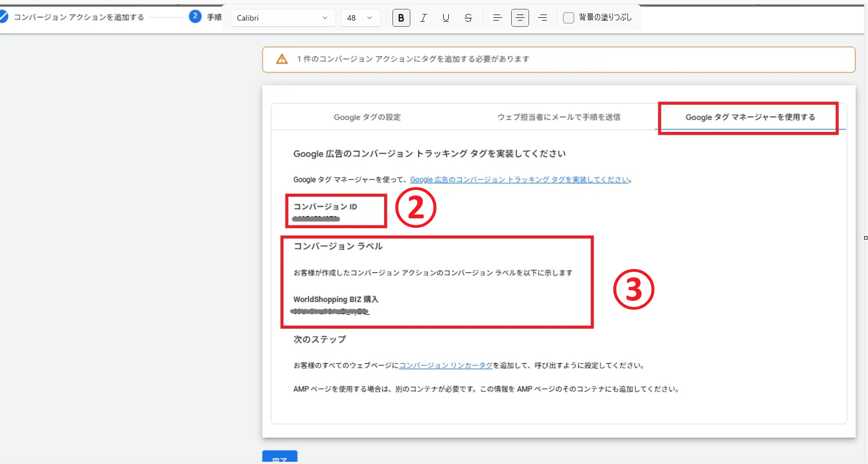
Task: Apply strikethrough formatting
Action: 468,18
